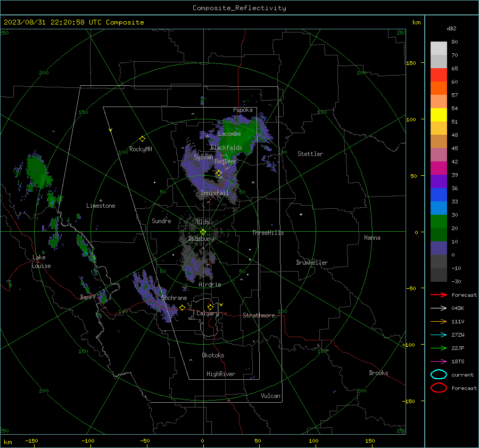Viewport: 479px width, 448px height.
Task: Select the yellow diamond marker above Calgary
Action: pyautogui.click(x=210, y=307)
